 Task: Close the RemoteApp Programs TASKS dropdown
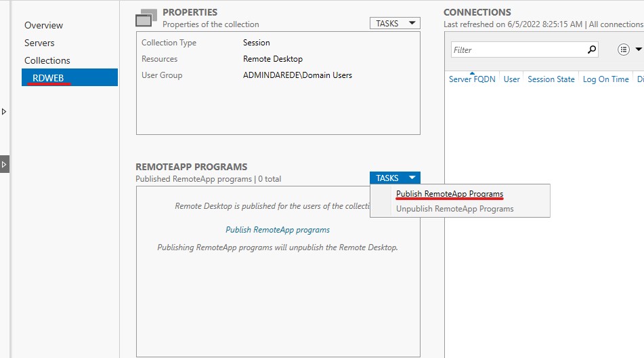coord(395,178)
